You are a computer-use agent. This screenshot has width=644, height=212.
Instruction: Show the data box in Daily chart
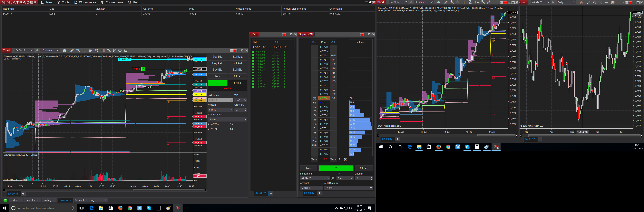[613, 2]
